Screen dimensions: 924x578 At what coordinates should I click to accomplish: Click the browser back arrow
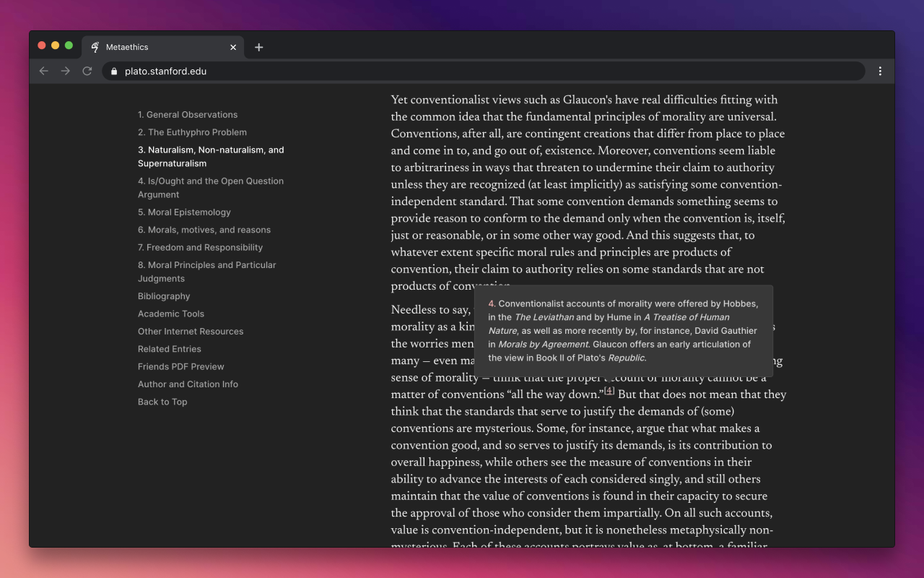point(44,71)
